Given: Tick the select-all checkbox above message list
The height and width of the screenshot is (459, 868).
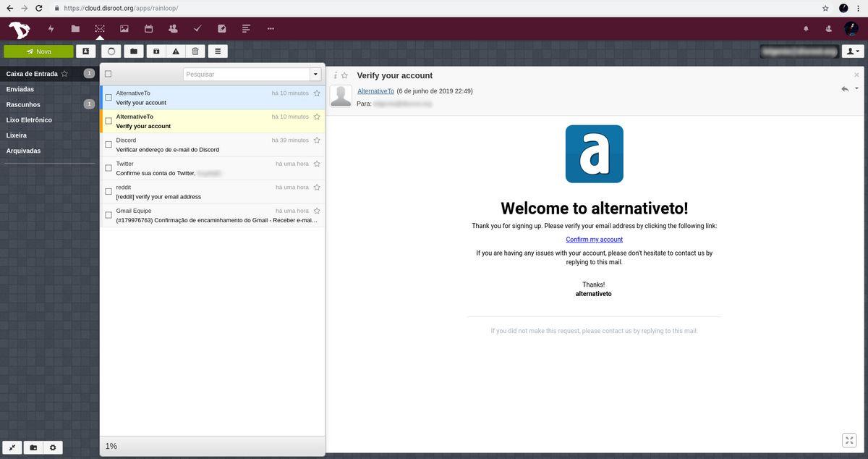Looking at the screenshot, I should point(109,74).
